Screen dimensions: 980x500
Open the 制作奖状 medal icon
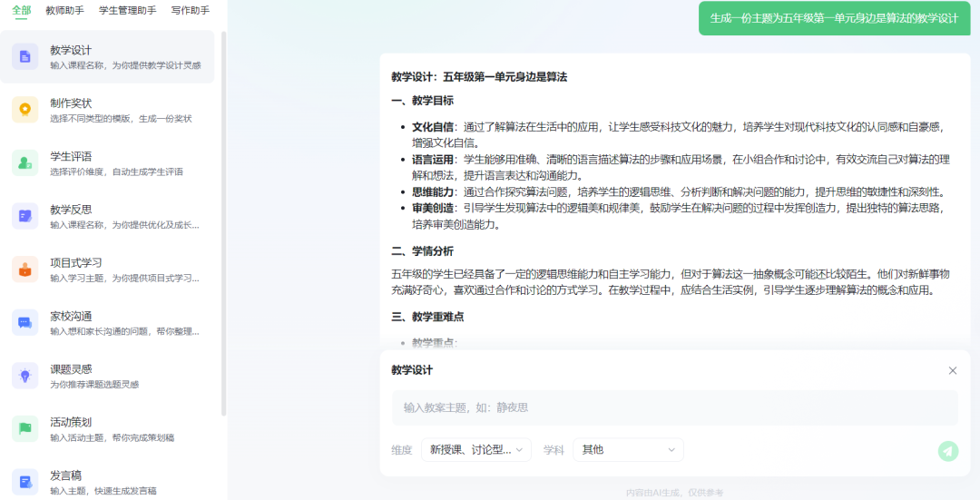coord(25,110)
